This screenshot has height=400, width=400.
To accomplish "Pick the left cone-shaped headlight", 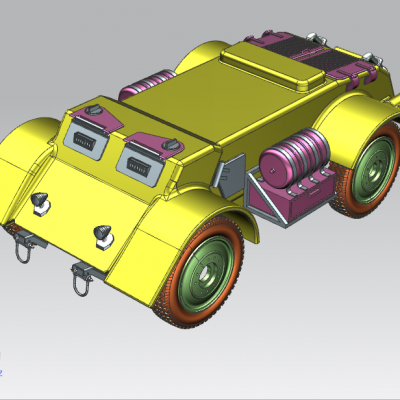I will pos(40,203).
